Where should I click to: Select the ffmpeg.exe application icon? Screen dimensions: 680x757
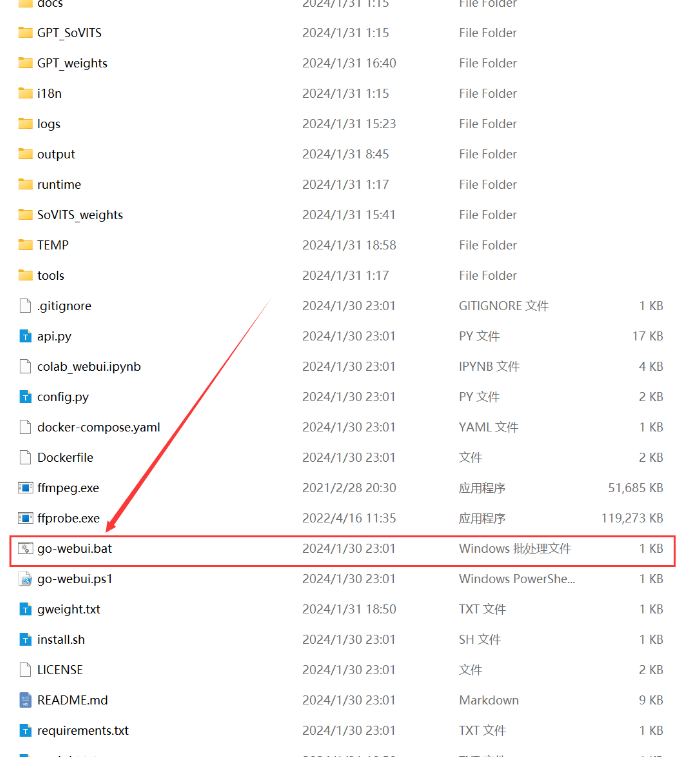26,488
